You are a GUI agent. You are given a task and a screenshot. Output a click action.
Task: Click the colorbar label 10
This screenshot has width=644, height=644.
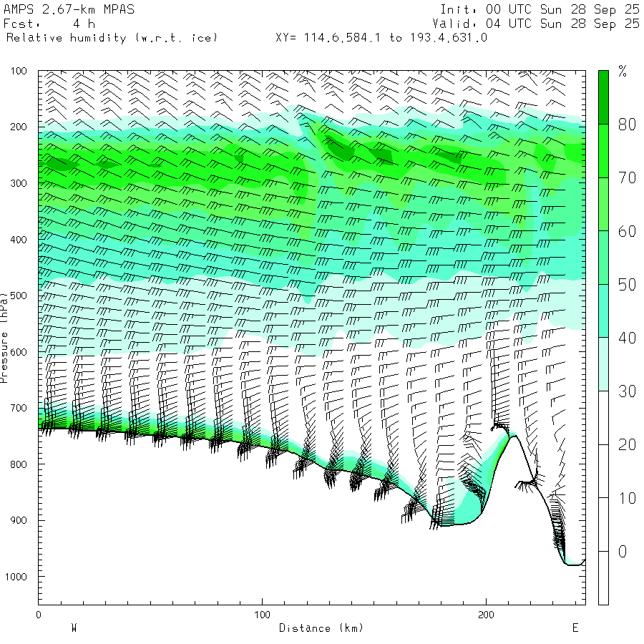coord(627,498)
